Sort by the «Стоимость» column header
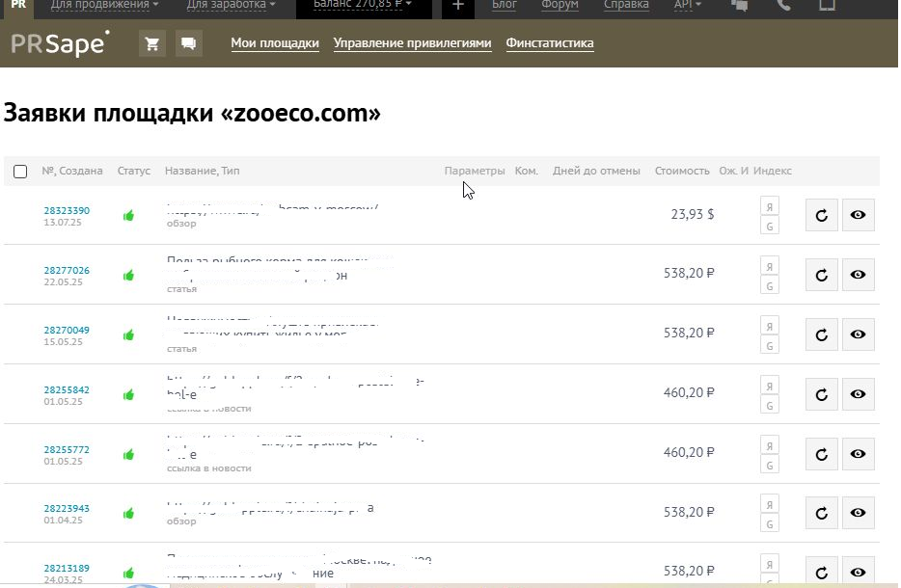Image resolution: width=901 pixels, height=588 pixels. [682, 172]
